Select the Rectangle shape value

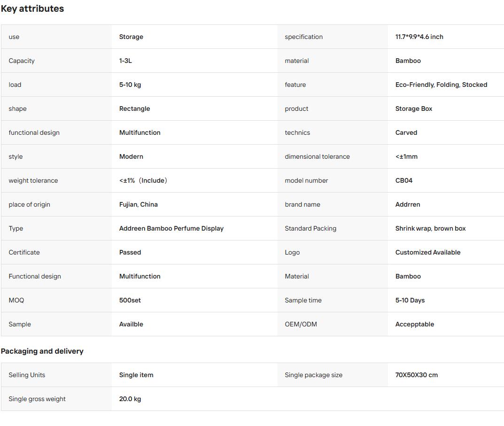tap(134, 108)
